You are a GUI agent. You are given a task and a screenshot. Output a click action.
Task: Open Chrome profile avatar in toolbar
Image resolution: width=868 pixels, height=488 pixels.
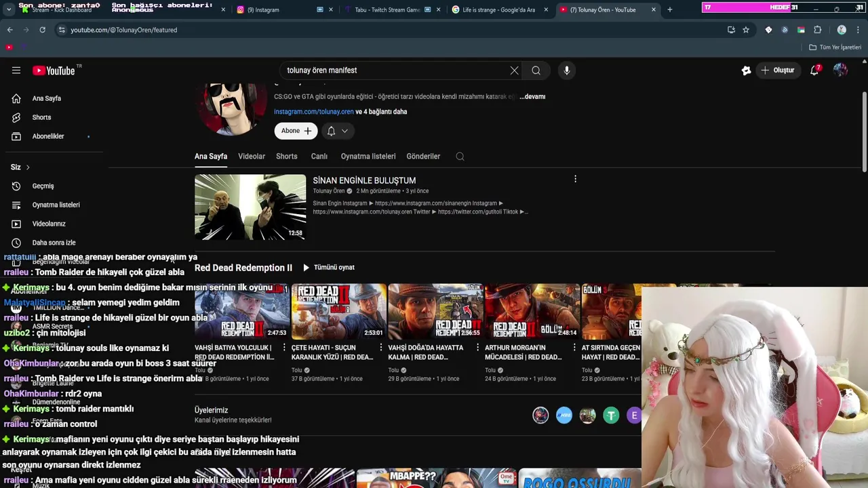point(842,30)
